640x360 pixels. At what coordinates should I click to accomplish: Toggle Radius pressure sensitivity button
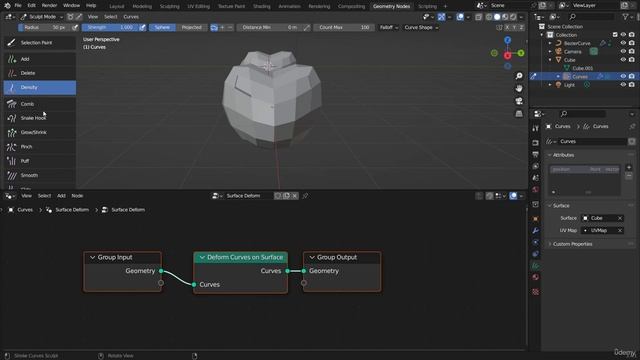click(75, 27)
